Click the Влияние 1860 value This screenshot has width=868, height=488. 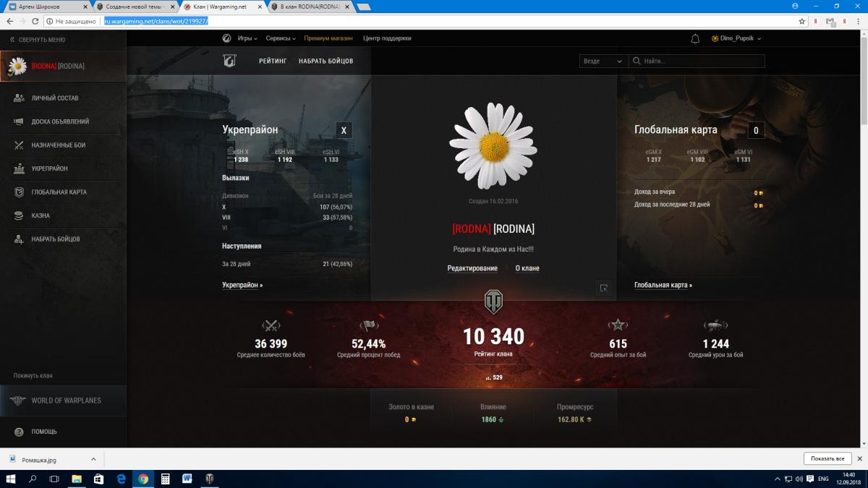point(493,419)
